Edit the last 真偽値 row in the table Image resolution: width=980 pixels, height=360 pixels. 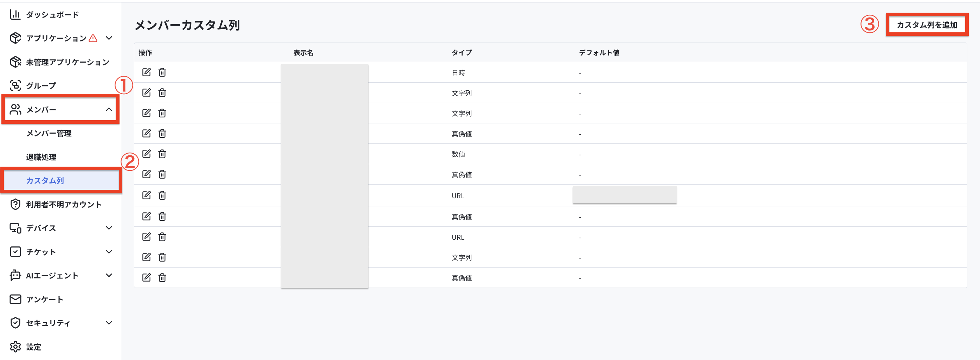pyautogui.click(x=147, y=277)
